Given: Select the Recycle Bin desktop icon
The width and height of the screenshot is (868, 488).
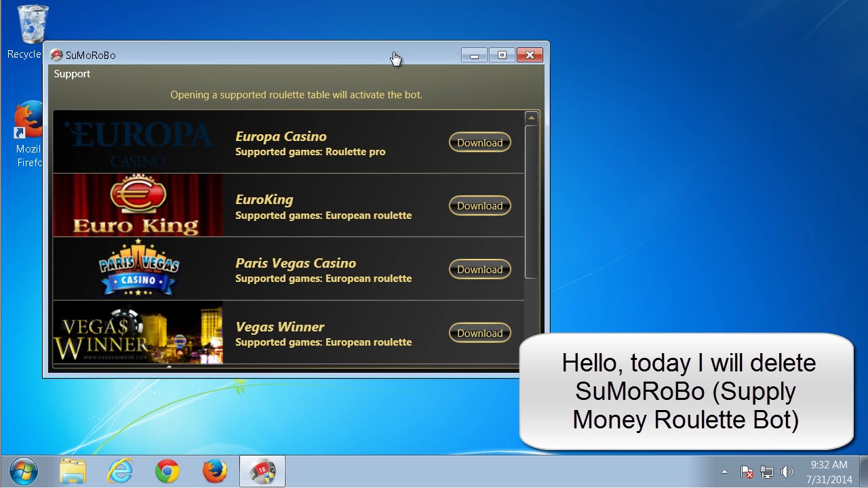Looking at the screenshot, I should pos(32,32).
